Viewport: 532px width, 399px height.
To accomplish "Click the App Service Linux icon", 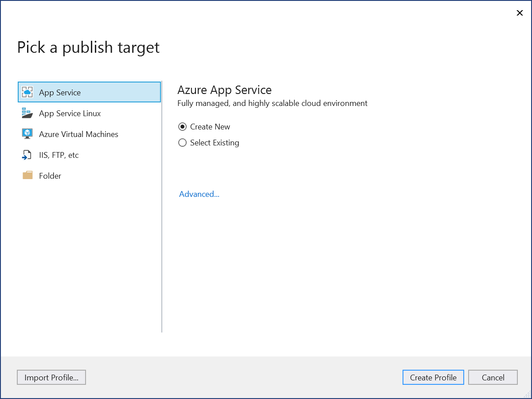I will tap(27, 113).
